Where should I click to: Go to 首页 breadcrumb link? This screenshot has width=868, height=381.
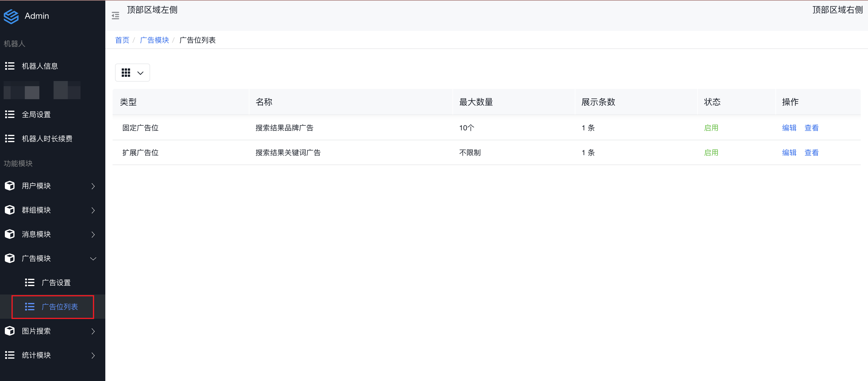pos(122,41)
